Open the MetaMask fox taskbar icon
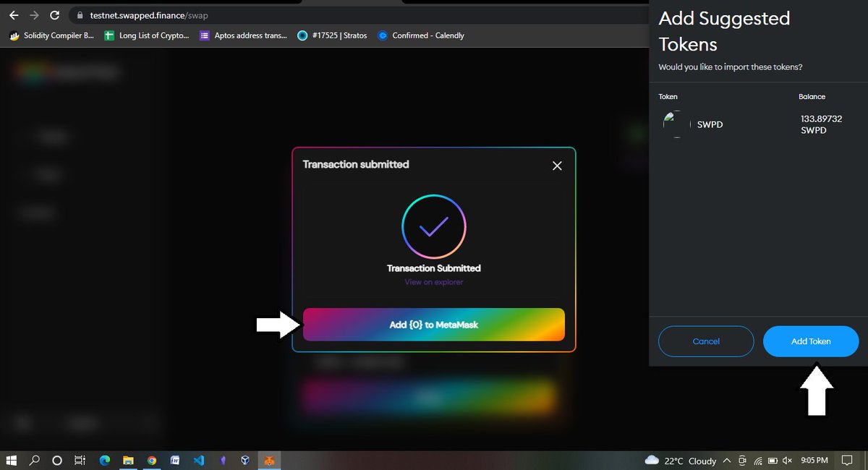 [x=268, y=460]
